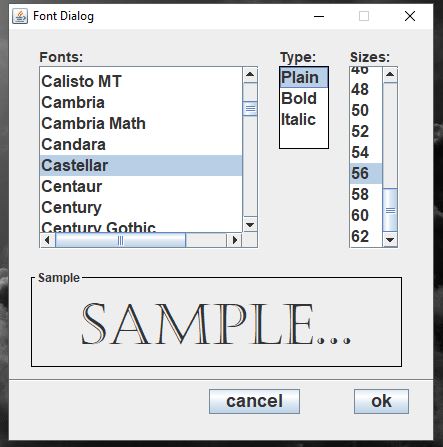Click the Fonts horizontal scrollbar thumb
The height and width of the screenshot is (447, 443).
click(120, 240)
